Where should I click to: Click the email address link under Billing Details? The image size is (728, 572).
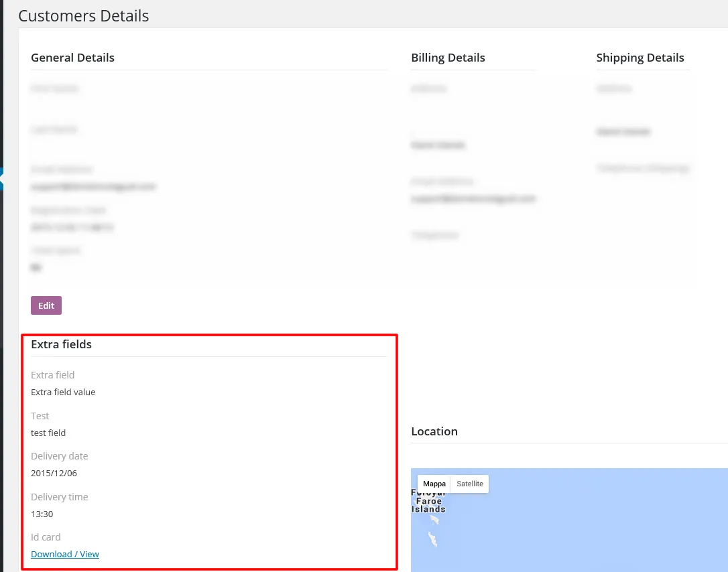473,199
